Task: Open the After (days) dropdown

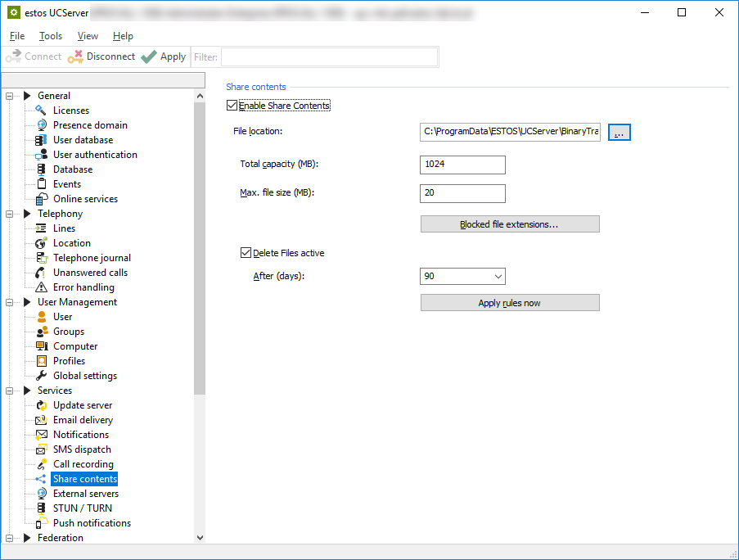Action: [497, 277]
